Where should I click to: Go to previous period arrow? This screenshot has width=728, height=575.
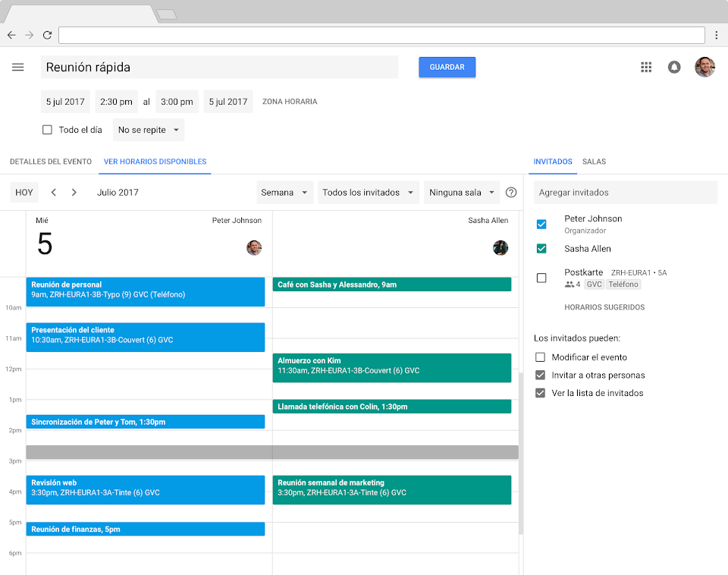(54, 193)
